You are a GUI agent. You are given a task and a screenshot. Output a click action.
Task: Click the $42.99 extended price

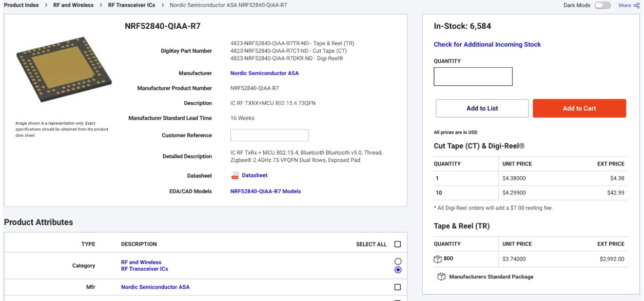615,193
